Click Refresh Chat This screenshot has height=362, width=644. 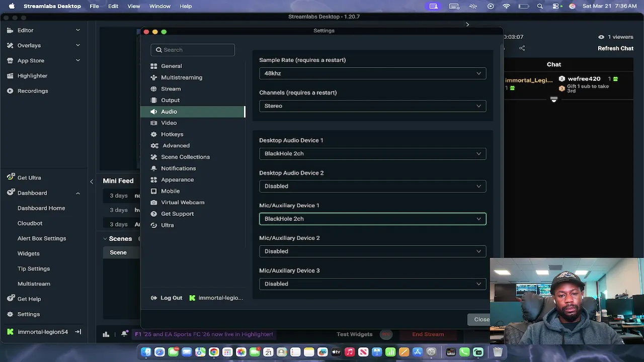click(615, 48)
